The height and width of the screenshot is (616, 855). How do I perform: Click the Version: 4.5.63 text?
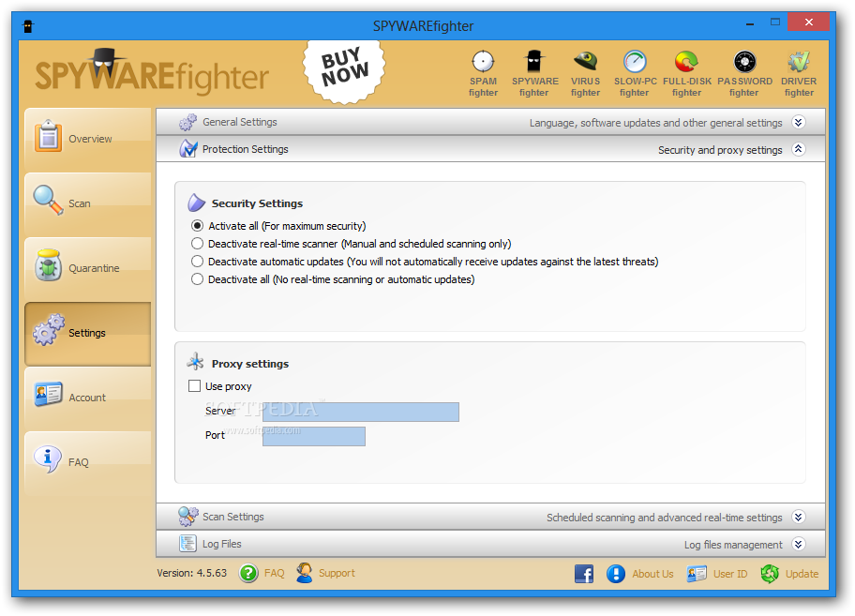[x=192, y=573]
